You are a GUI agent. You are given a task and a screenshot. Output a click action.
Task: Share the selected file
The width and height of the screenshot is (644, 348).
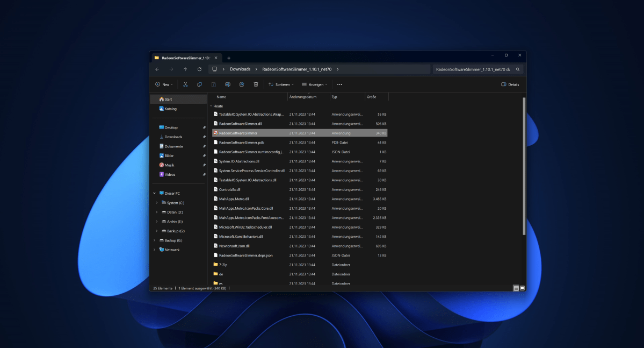pyautogui.click(x=242, y=84)
